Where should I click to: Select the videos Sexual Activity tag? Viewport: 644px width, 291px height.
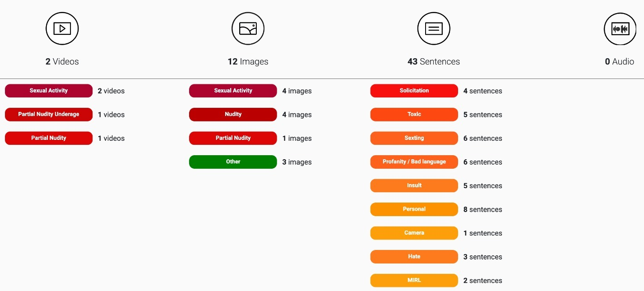click(x=49, y=91)
